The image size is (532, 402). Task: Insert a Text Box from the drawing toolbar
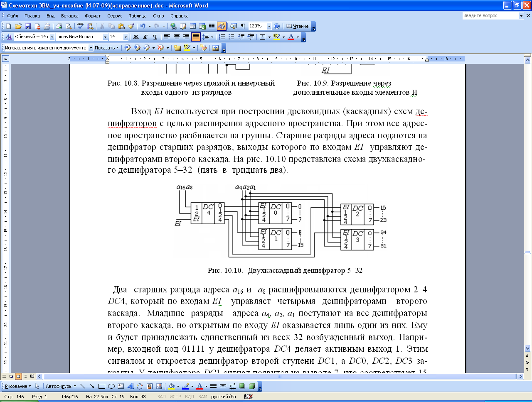point(121,386)
